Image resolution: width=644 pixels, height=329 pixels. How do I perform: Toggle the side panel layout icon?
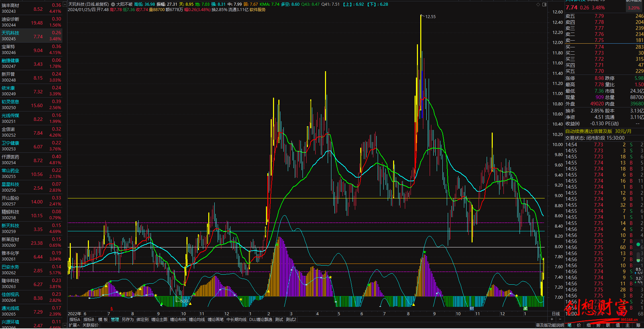pos(544,4)
